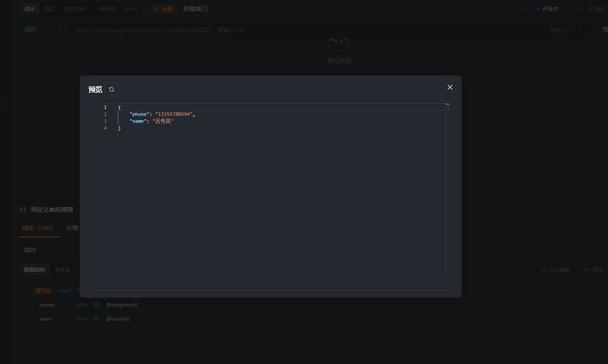Select the 根节点 tree row
Screen dimensions: 608x364
click(43, 291)
